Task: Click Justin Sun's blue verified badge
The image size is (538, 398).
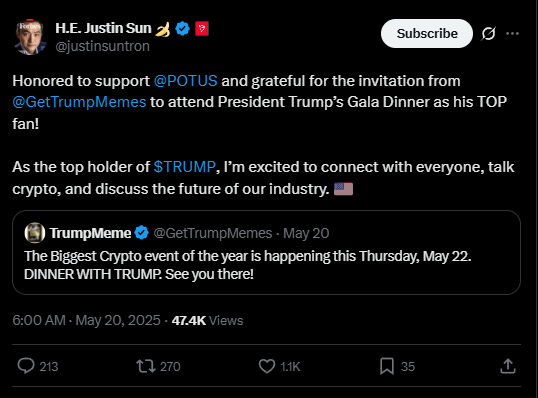Action: click(183, 28)
